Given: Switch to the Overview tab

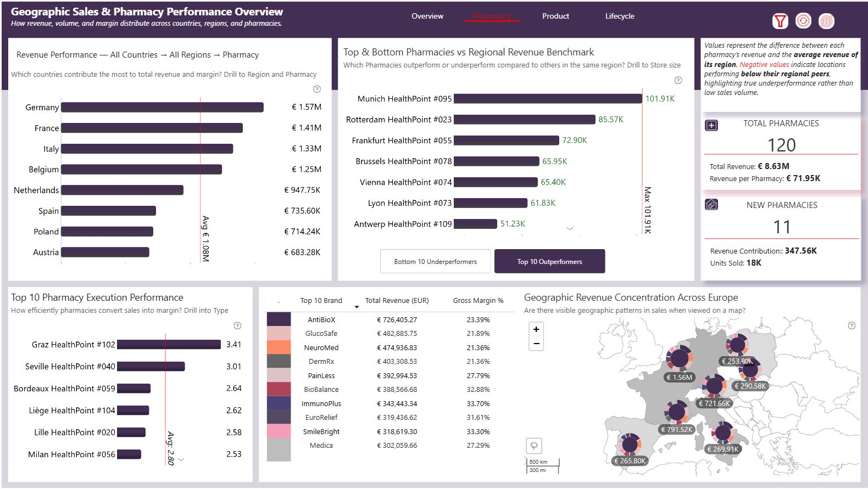Looking at the screenshot, I should coord(427,16).
